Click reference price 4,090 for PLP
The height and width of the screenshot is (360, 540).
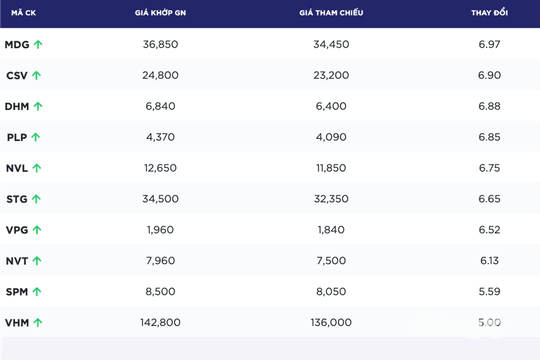[331, 137]
